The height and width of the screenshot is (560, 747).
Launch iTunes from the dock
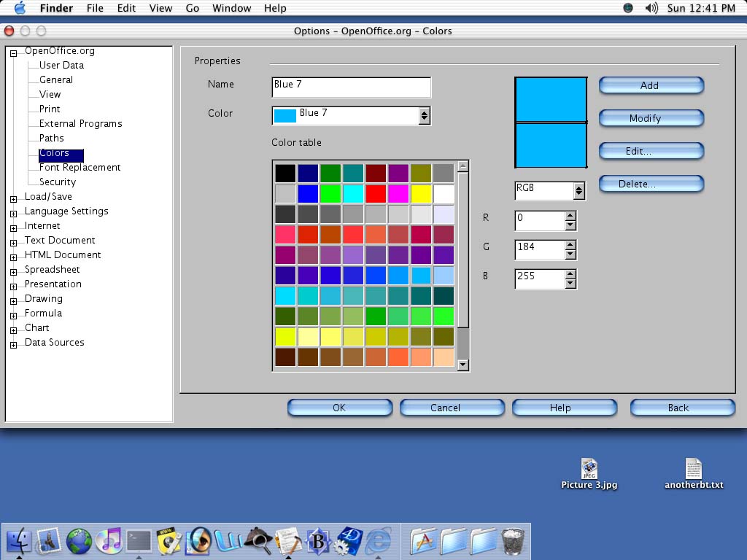click(109, 541)
